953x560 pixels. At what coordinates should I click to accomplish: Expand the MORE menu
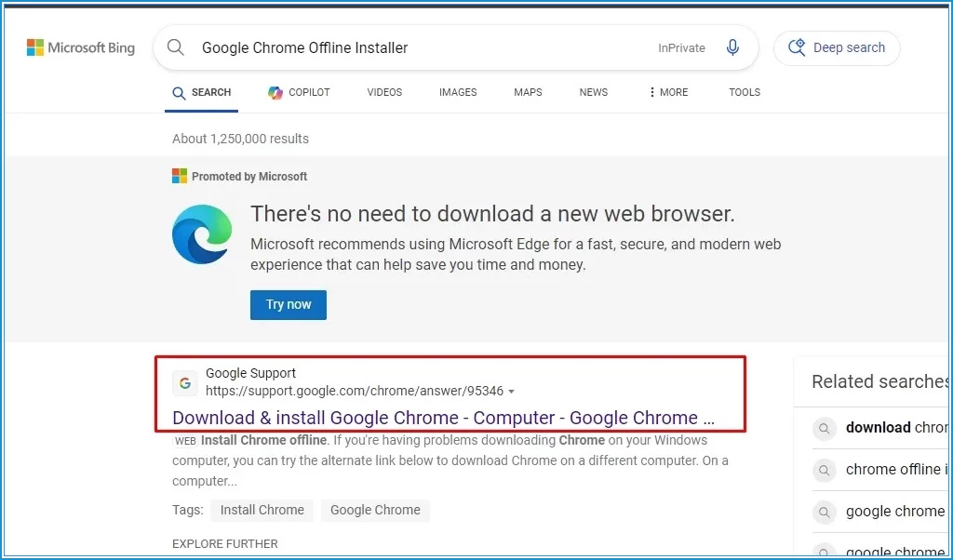668,92
